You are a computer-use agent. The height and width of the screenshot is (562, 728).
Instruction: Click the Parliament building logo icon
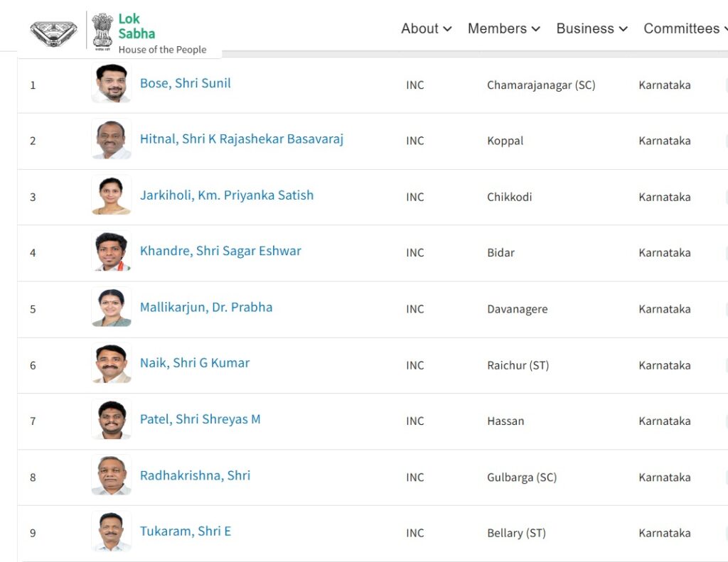pyautogui.click(x=53, y=32)
